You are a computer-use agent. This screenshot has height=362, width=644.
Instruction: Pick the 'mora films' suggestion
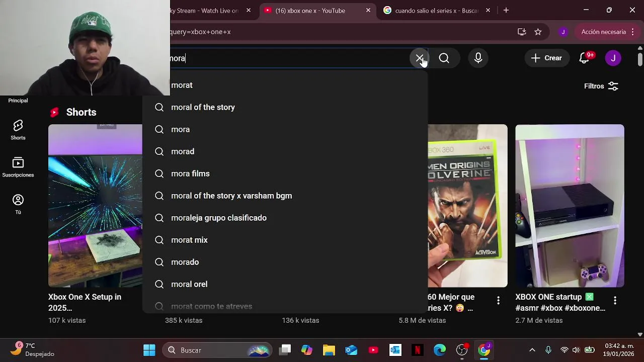[285, 173]
